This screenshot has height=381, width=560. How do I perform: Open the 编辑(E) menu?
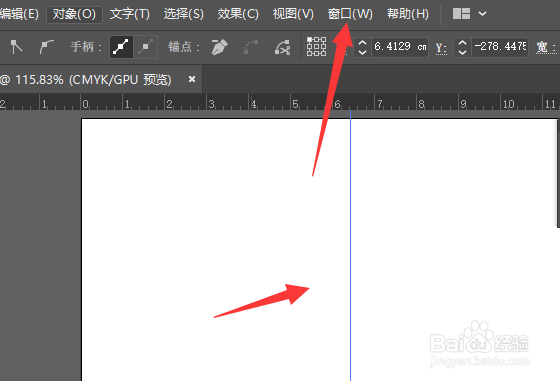[19, 14]
